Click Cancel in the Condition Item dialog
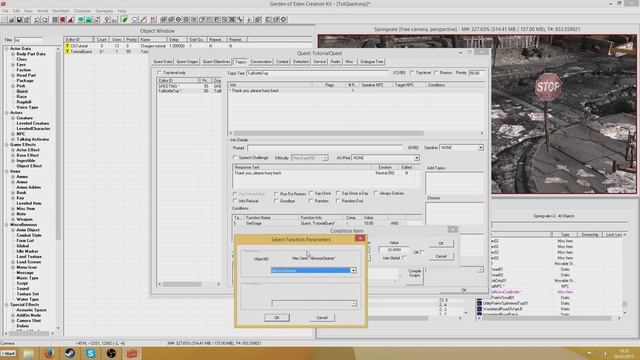Image resolution: width=640 pixels, height=360 pixels. (x=441, y=256)
